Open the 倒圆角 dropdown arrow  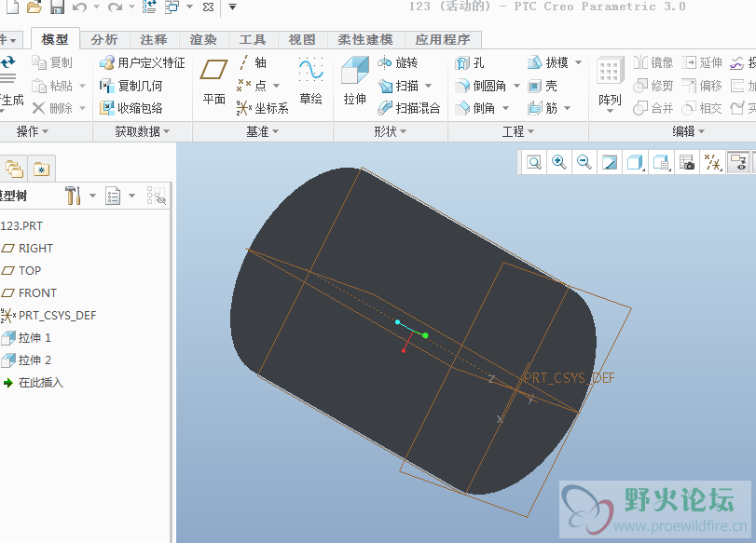[x=516, y=86]
